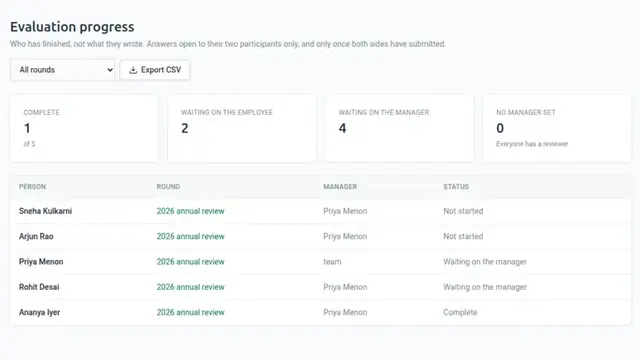This screenshot has width=640, height=360.
Task: Click the Manager column header
Action: 340,187
